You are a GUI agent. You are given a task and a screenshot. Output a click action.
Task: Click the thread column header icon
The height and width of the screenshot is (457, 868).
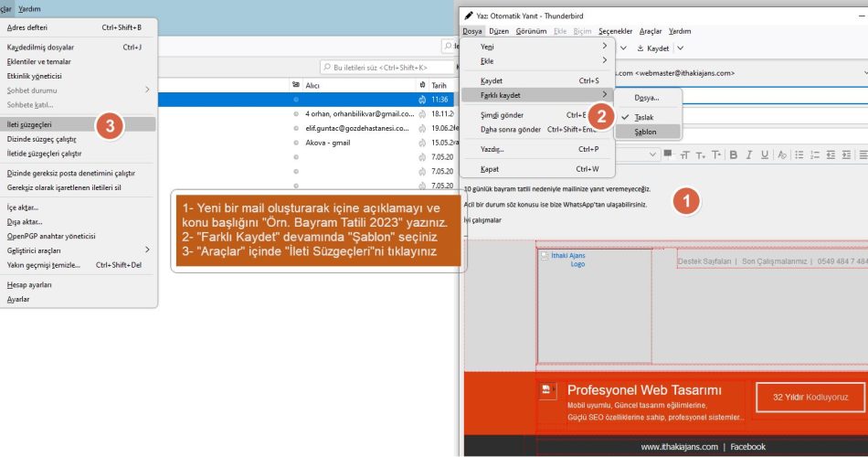[x=296, y=85]
